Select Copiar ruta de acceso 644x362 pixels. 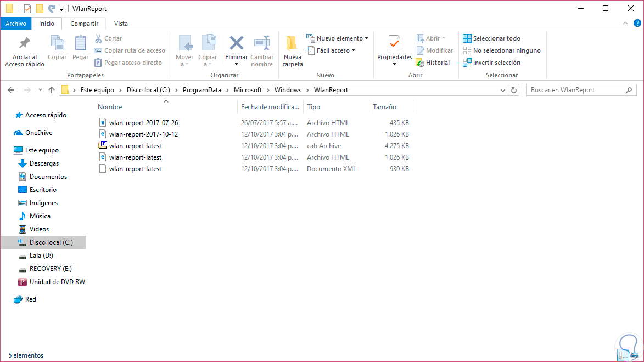pos(130,50)
